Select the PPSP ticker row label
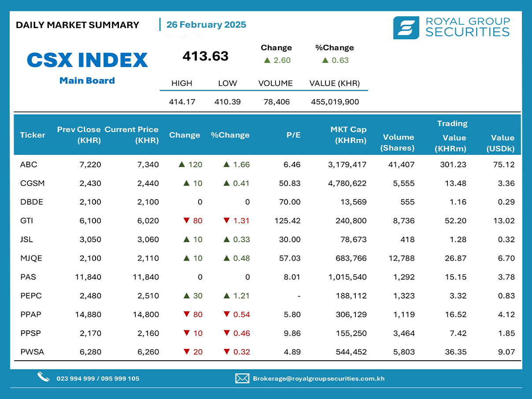 click(31, 333)
